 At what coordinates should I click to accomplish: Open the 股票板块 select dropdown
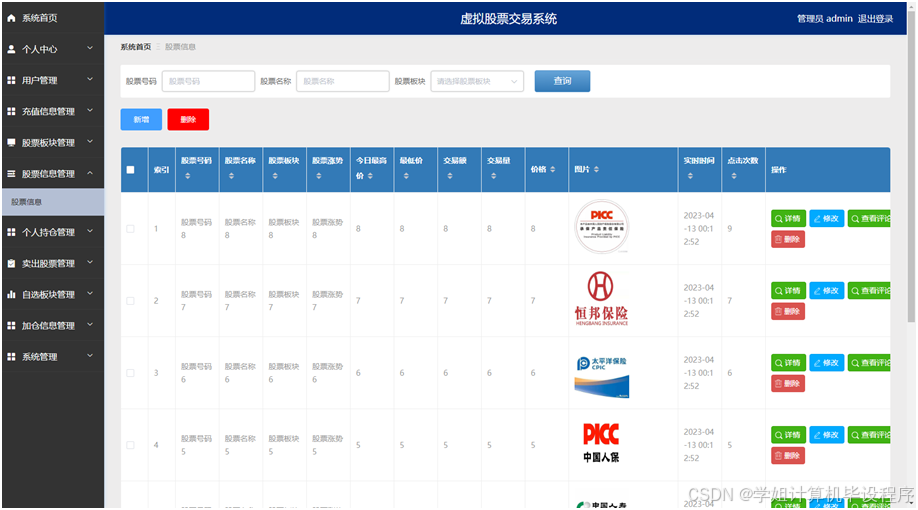tap(477, 81)
